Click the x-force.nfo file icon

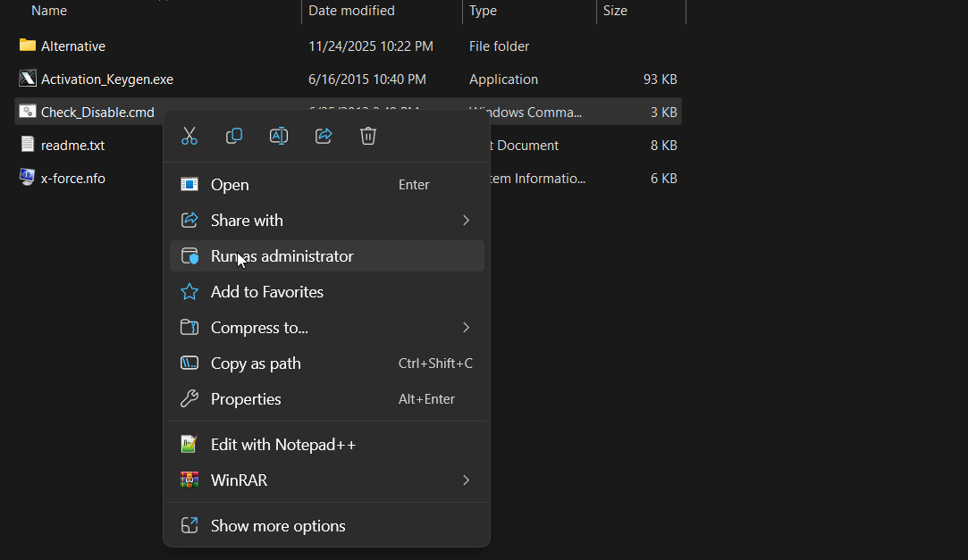pos(27,178)
